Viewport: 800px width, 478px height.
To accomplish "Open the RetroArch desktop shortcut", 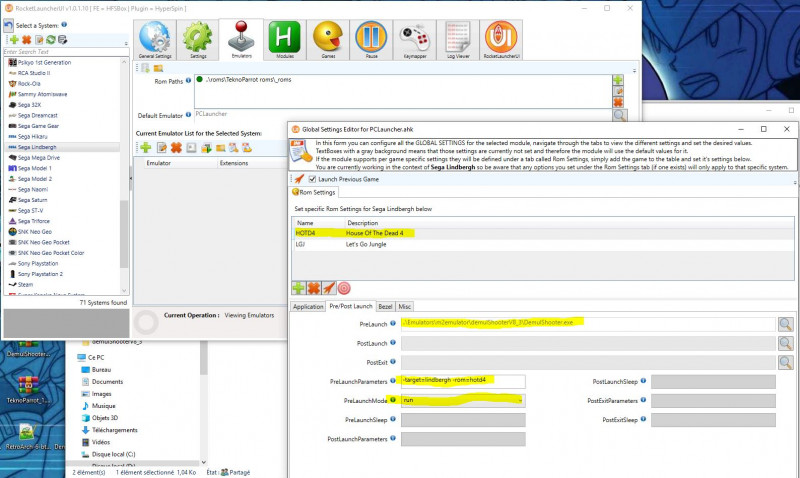I will 28,436.
